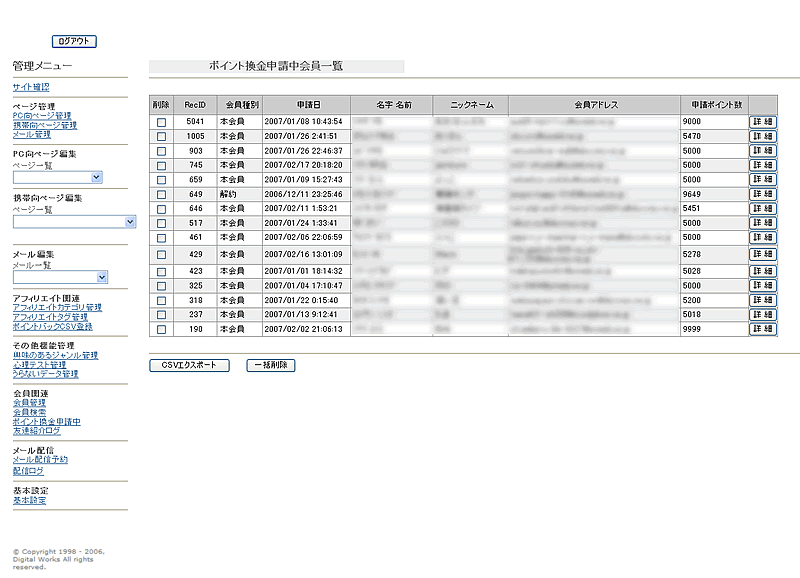Tick the delete checkbox for RecID 423
The width and height of the screenshot is (800, 578).
coord(161,272)
